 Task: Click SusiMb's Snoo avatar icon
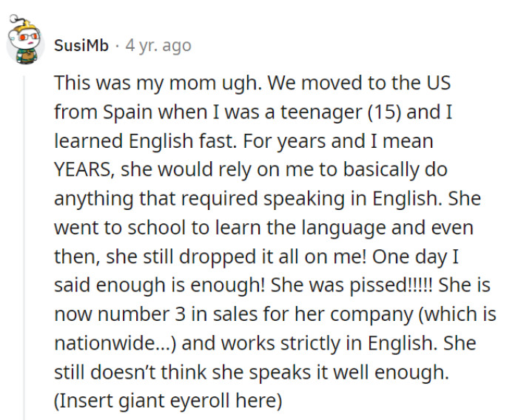pyautogui.click(x=25, y=44)
